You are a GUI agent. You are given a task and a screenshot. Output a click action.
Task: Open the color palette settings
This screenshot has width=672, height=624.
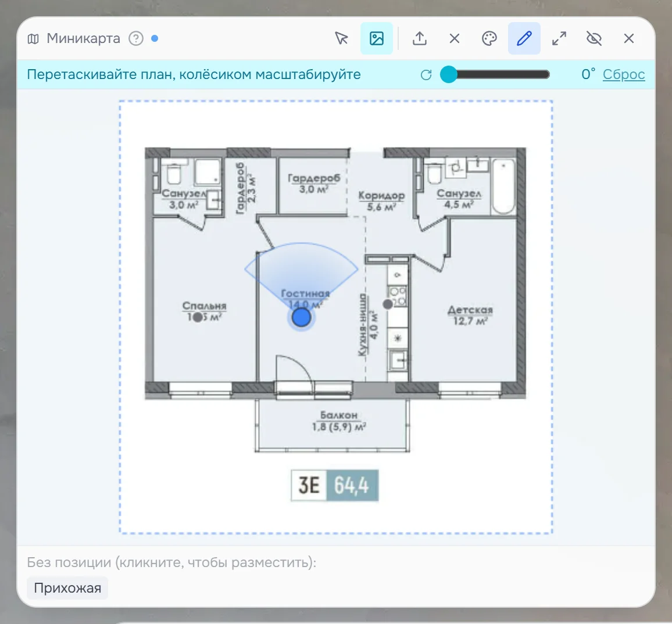tap(489, 38)
